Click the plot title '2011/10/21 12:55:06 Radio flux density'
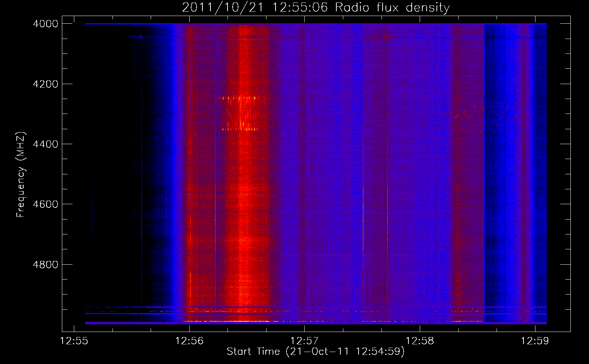 pos(316,7)
